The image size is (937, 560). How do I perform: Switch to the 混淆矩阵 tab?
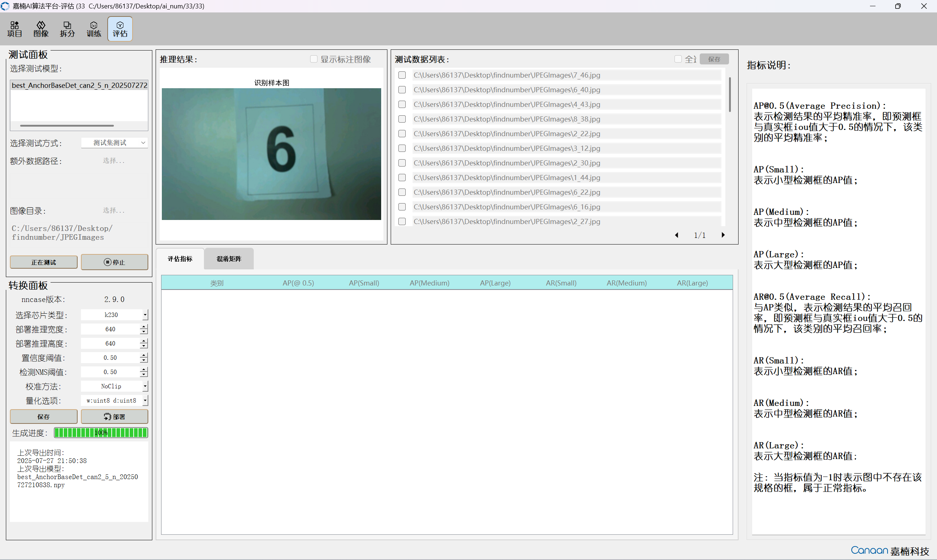tap(229, 259)
